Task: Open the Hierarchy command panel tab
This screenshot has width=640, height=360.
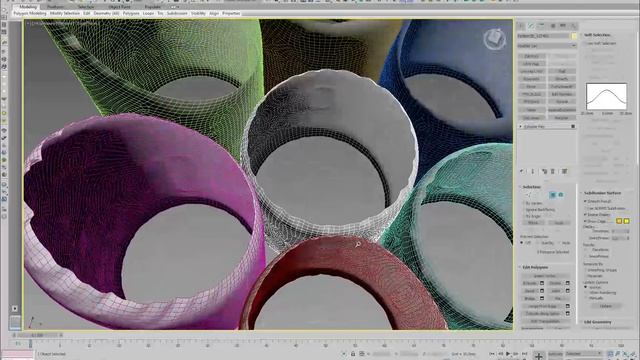Action: (x=541, y=26)
